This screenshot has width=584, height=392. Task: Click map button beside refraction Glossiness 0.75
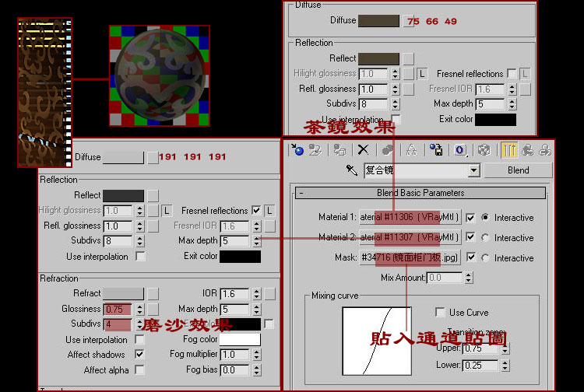(x=153, y=309)
